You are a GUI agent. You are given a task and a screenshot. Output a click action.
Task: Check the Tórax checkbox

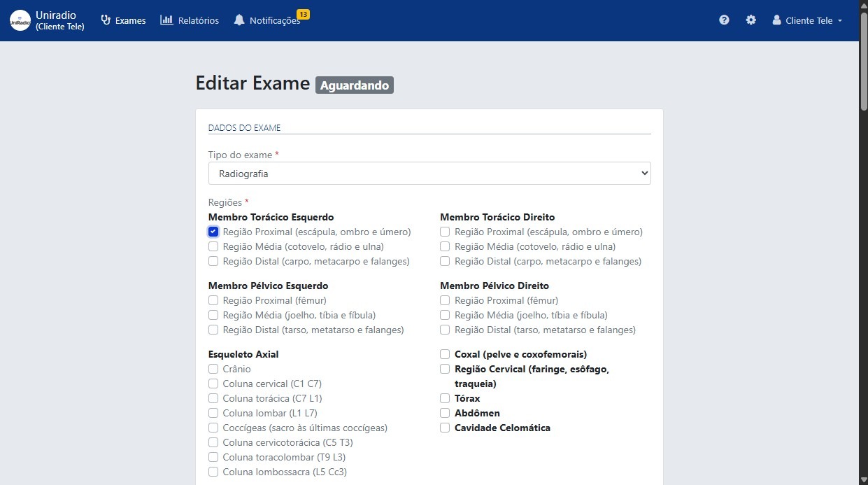click(445, 398)
